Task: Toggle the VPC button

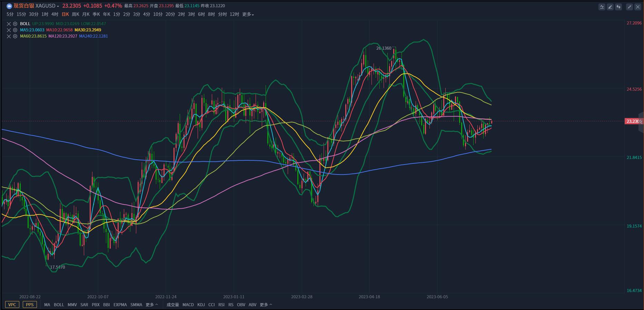Action: pos(12,305)
